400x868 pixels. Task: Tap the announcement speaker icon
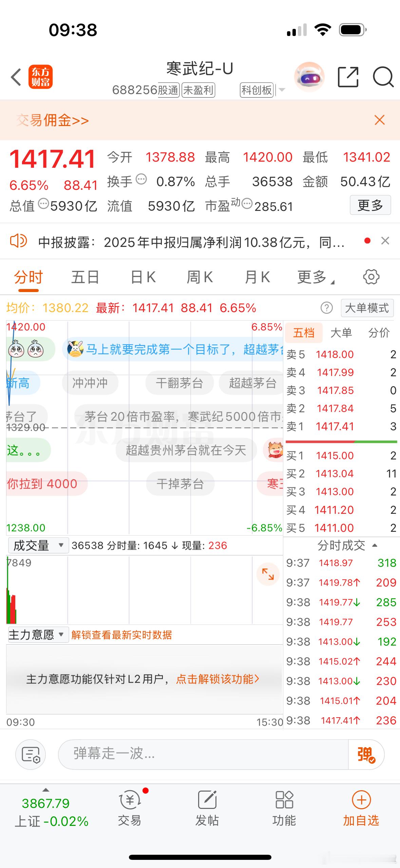point(18,241)
